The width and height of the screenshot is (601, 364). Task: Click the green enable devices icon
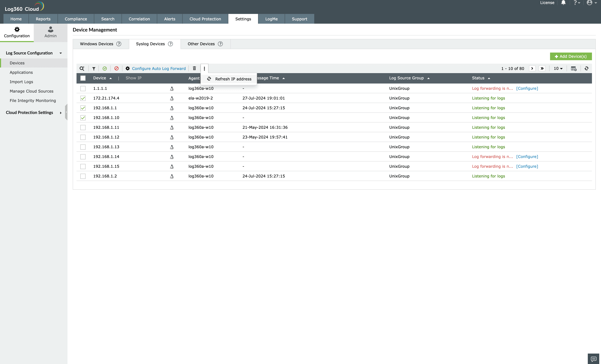(x=105, y=69)
